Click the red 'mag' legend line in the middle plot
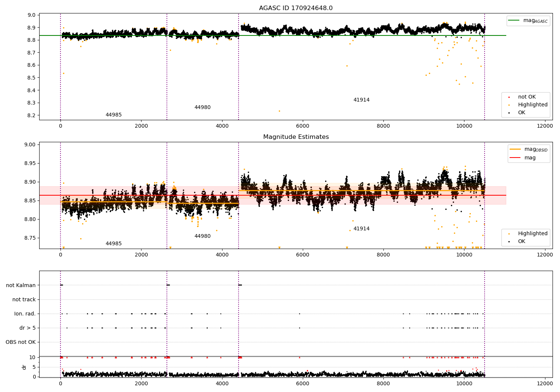Image resolution: width=560 pixels, height=392 pixels. click(515, 158)
